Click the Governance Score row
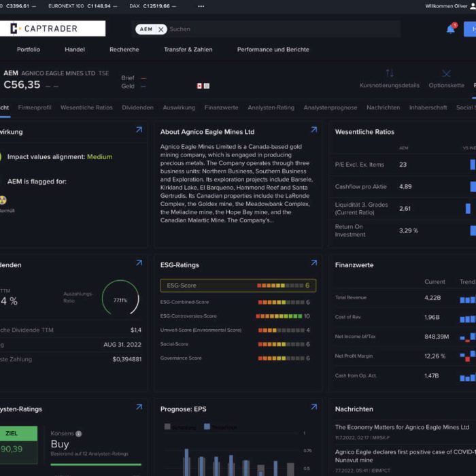 point(235,358)
